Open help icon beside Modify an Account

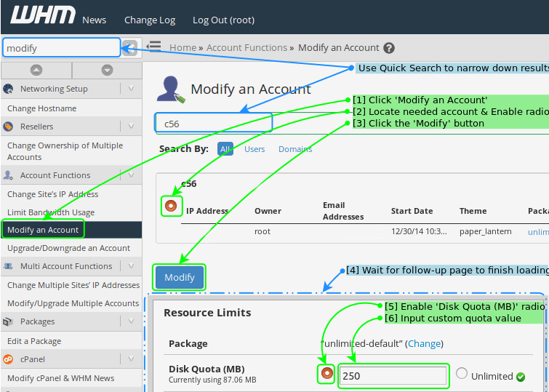click(x=389, y=48)
